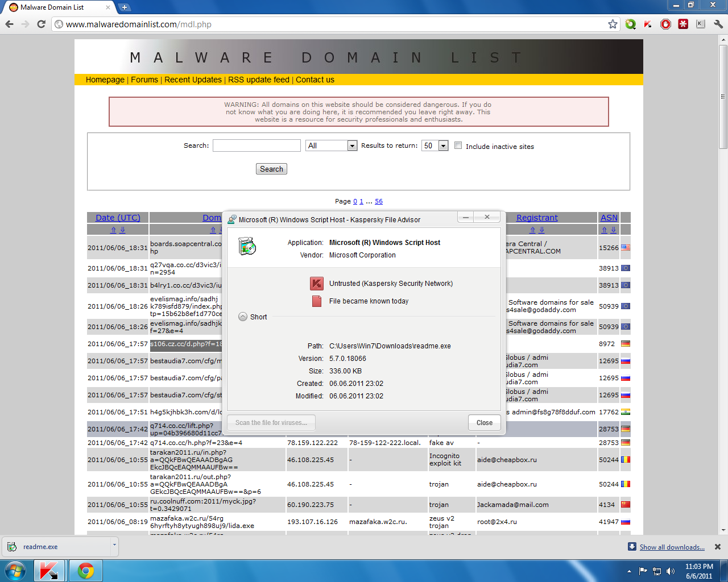Enable Include inactive sites checkbox

pyautogui.click(x=458, y=145)
